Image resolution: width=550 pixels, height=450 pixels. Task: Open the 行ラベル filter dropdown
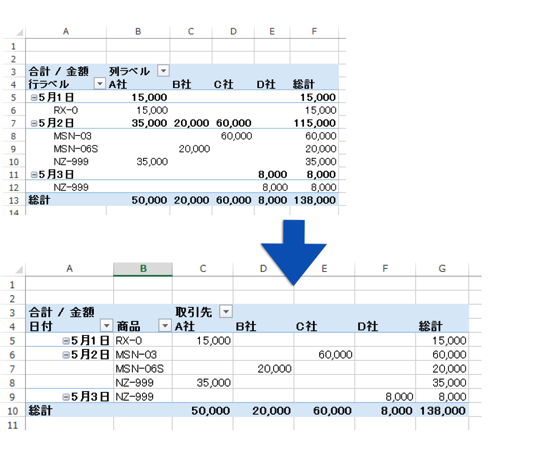pos(100,84)
